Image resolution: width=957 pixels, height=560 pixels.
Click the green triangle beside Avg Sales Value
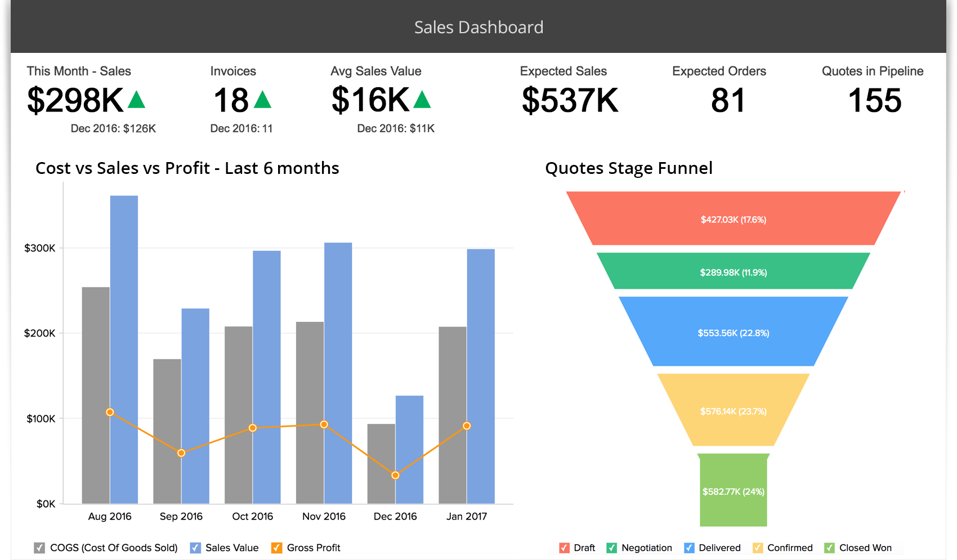[x=423, y=100]
